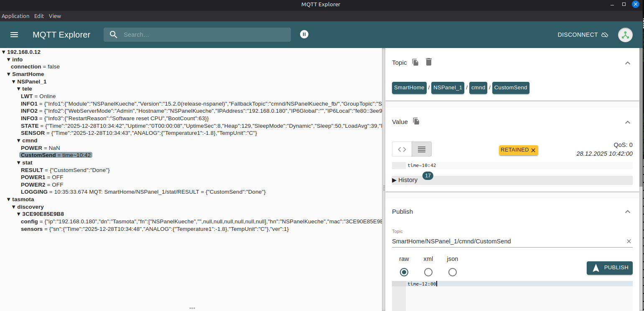Select the json payload format
The width and height of the screenshot is (644, 311).
pos(453,272)
